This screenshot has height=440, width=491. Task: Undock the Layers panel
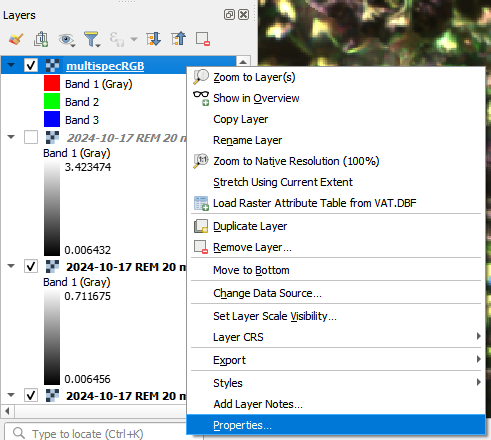coord(229,15)
